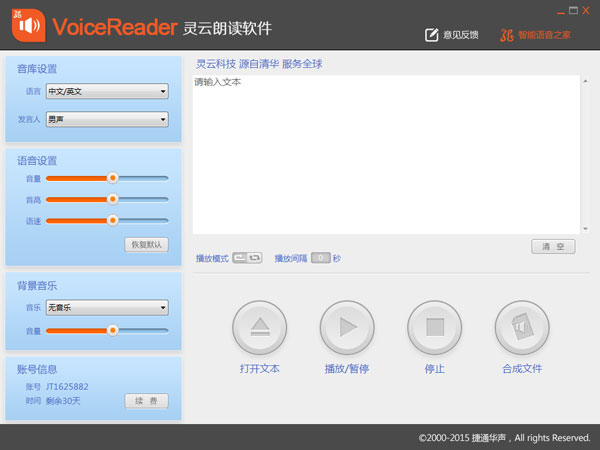Click the 播放/暂停 play button
The width and height of the screenshot is (600, 450).
pyautogui.click(x=347, y=328)
